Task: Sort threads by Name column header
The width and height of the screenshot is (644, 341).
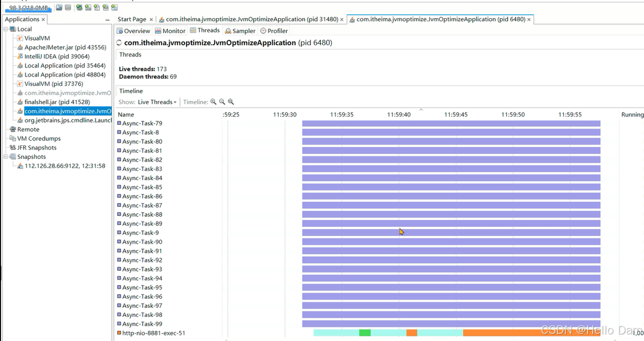Action: point(126,115)
